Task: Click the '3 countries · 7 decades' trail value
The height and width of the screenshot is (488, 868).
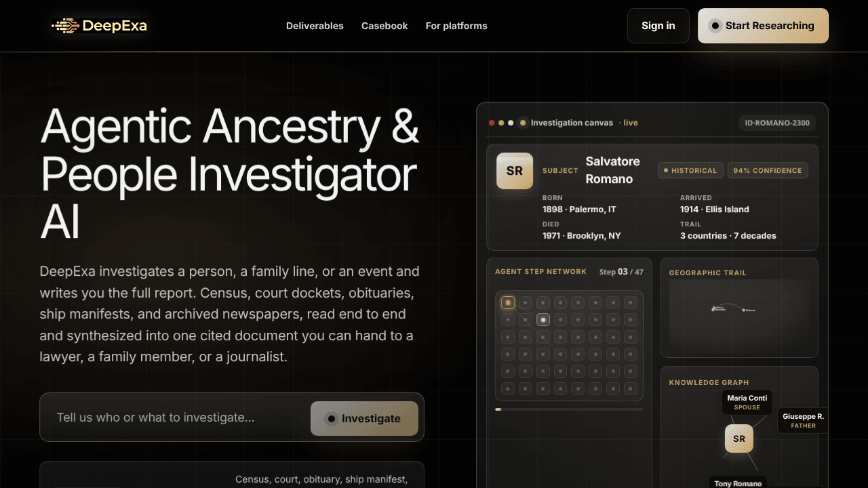Action: coord(728,236)
